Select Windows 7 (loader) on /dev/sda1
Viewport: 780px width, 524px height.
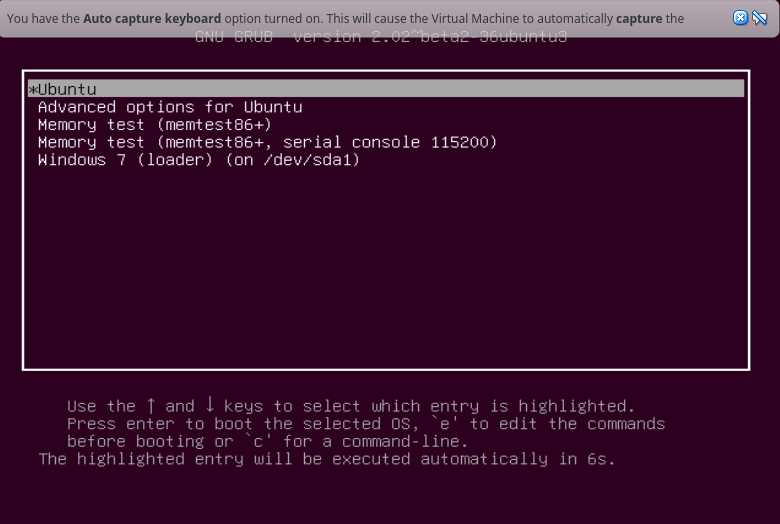199,160
